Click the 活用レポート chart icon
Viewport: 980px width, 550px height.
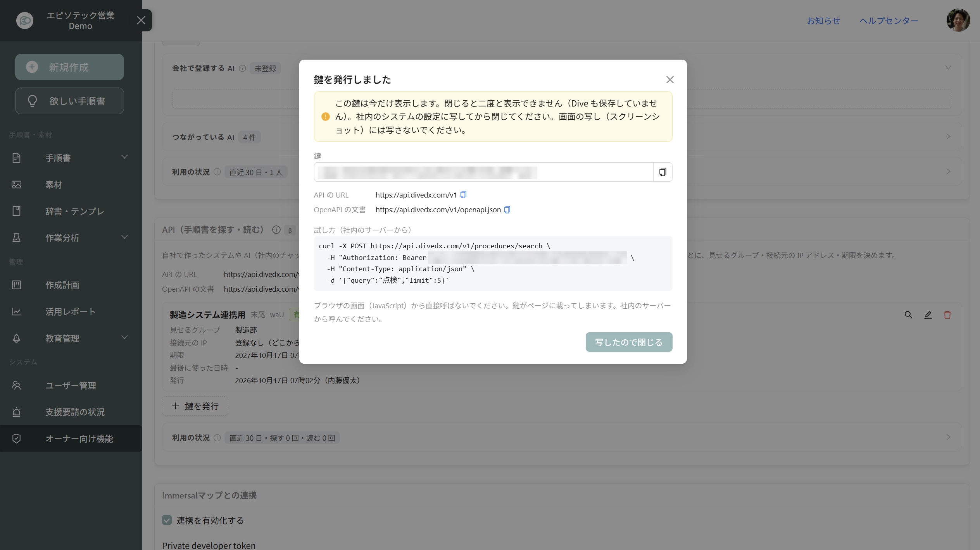16,311
